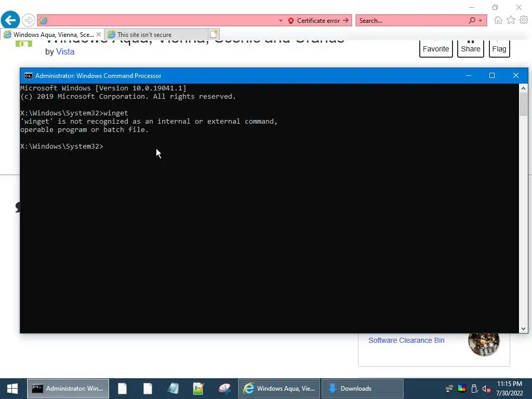Viewport: 532px width, 399px height.
Task: Open the Software Clearance Bin link
Action: pyautogui.click(x=406, y=340)
